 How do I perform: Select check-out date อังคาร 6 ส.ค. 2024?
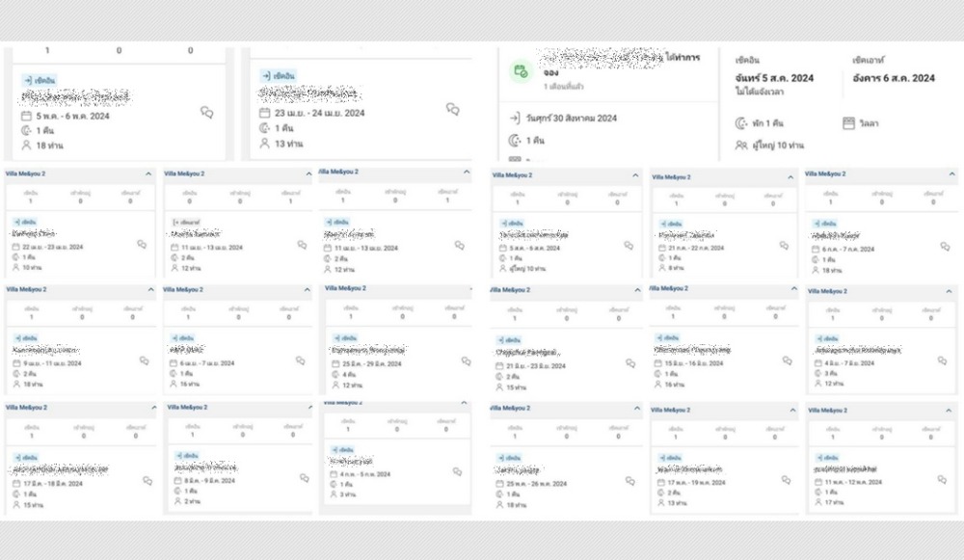click(x=894, y=78)
